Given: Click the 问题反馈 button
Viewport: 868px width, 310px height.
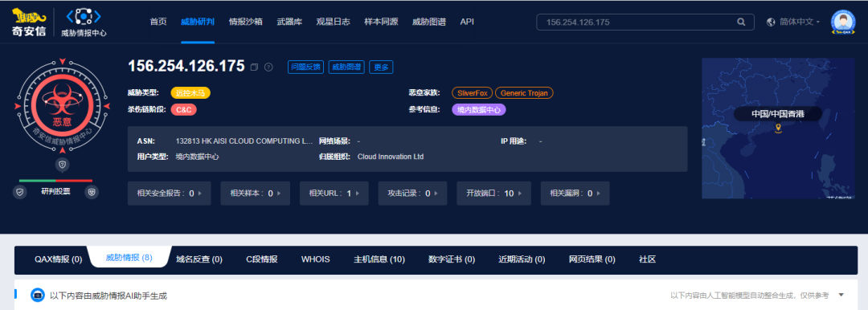Looking at the screenshot, I should 306,67.
